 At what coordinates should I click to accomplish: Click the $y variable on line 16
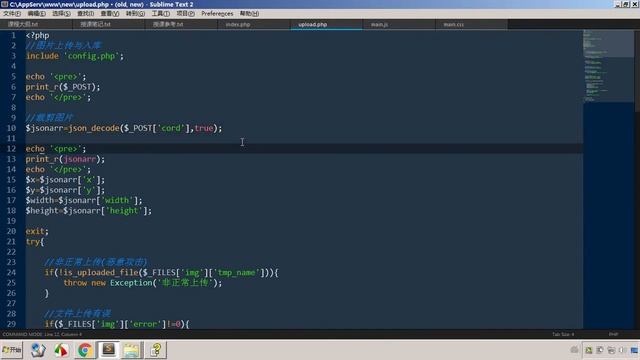point(30,190)
